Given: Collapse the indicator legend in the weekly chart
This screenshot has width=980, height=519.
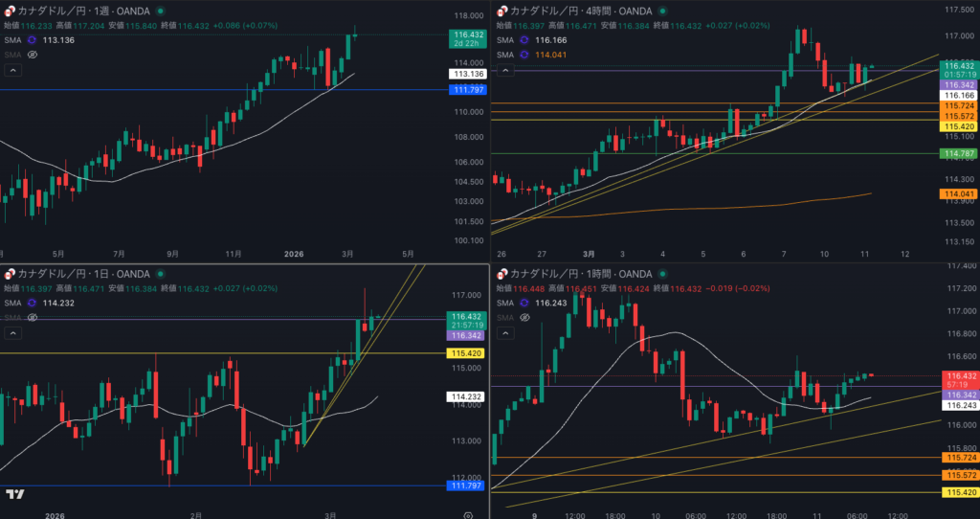Looking at the screenshot, I should [x=13, y=70].
